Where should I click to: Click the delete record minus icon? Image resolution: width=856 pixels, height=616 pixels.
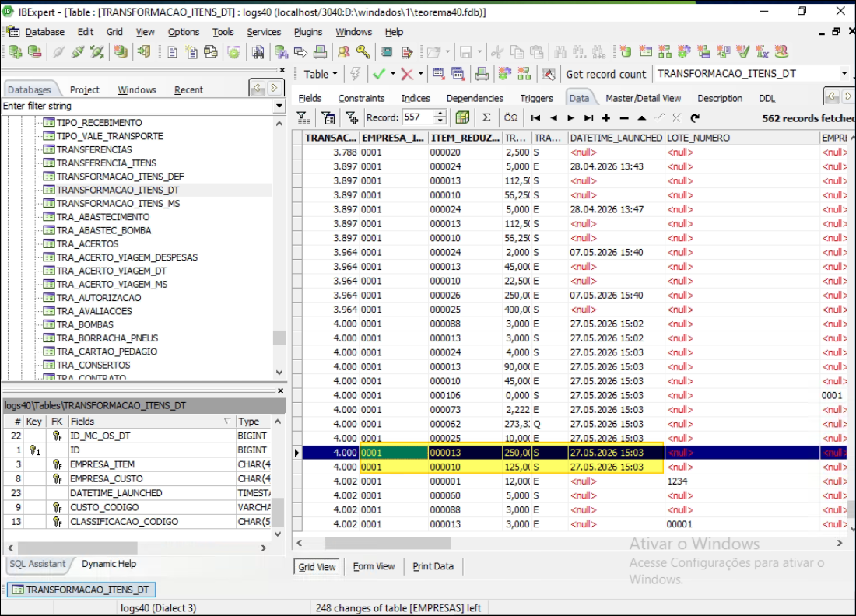[624, 118]
